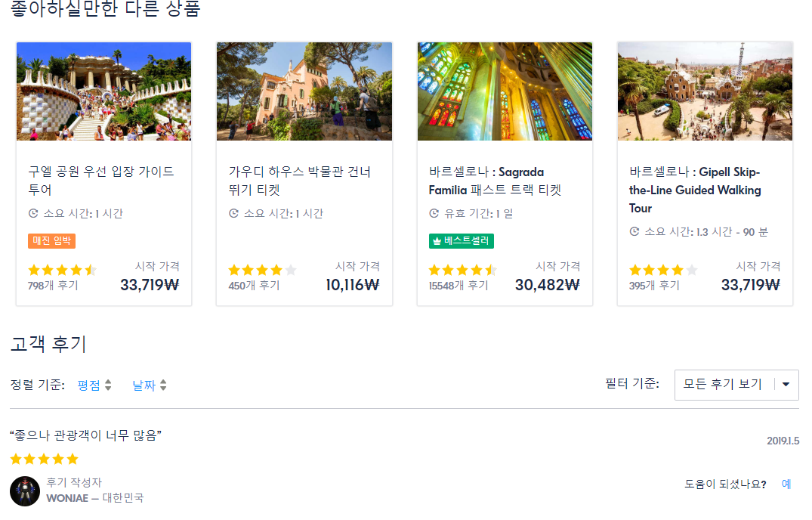Click the review date 2019.1.5
This screenshot has width=812, height=520.
click(783, 441)
